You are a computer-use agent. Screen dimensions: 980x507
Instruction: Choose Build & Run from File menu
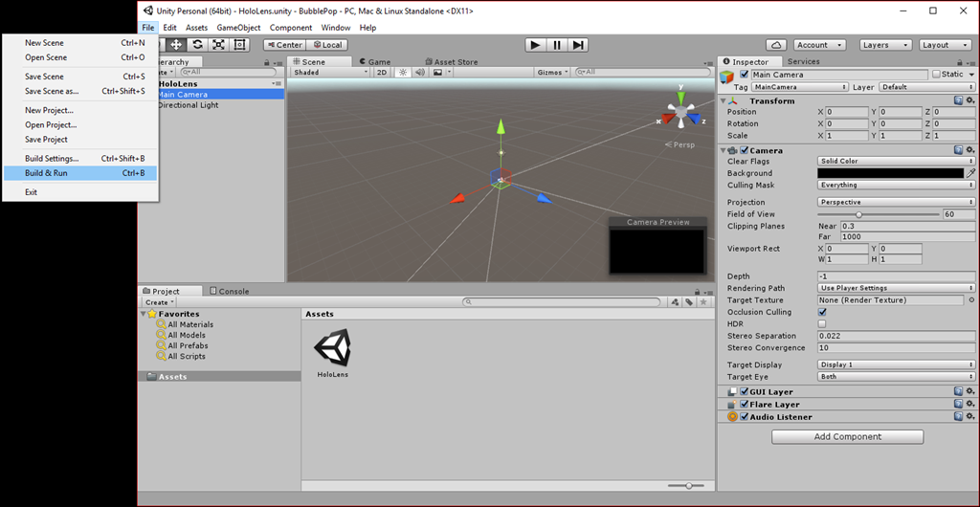click(80, 173)
